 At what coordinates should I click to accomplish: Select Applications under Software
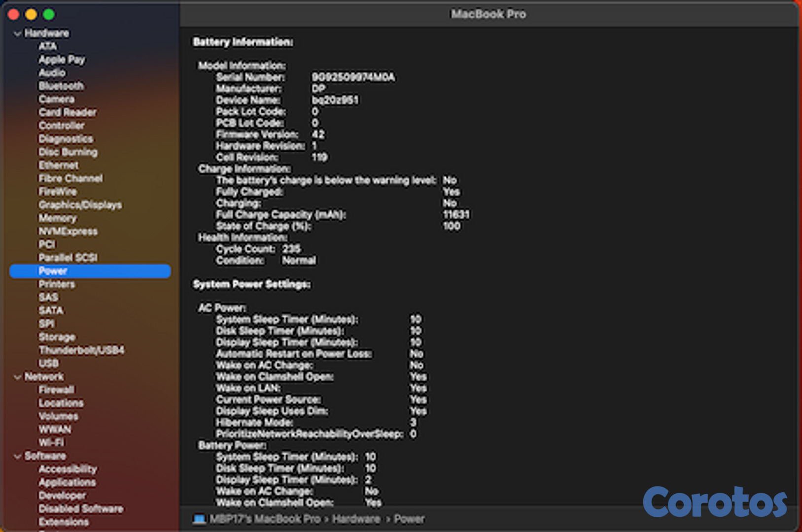(67, 482)
